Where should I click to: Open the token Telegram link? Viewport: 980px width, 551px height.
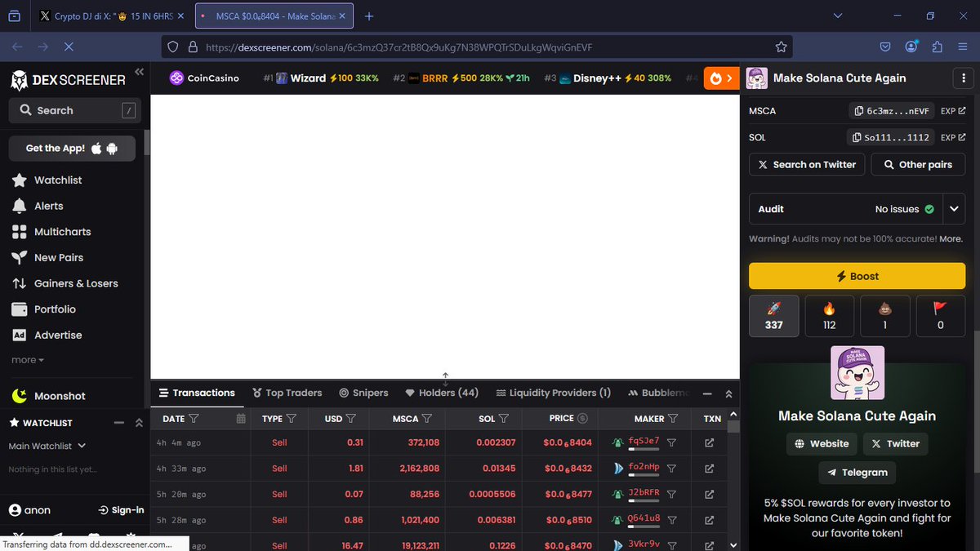pyautogui.click(x=857, y=473)
